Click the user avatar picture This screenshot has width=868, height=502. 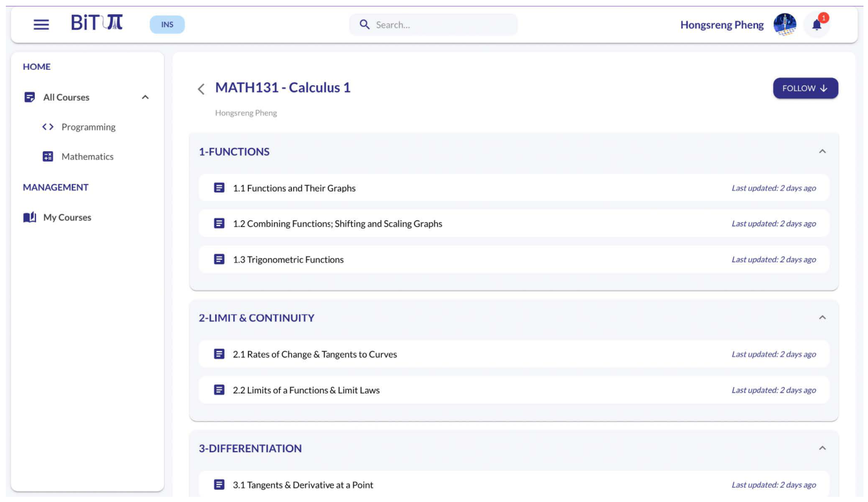click(785, 25)
